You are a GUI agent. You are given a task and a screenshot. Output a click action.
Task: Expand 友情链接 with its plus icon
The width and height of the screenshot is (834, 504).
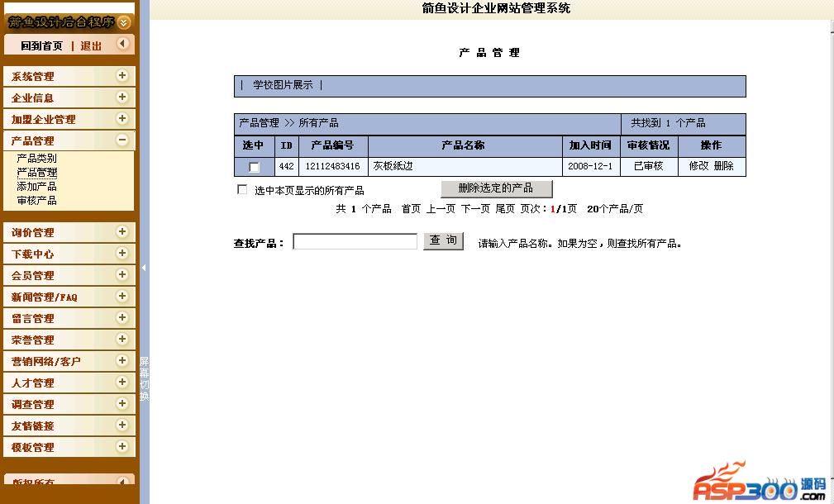point(122,425)
